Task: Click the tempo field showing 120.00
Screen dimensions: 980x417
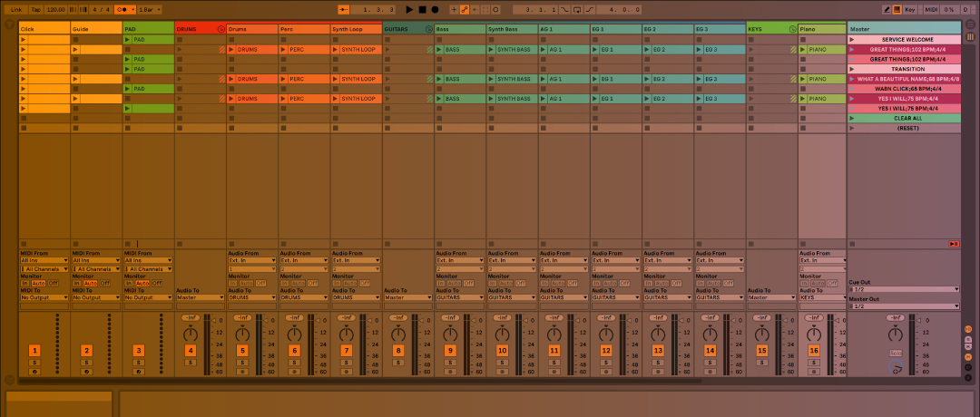Action: pyautogui.click(x=55, y=9)
